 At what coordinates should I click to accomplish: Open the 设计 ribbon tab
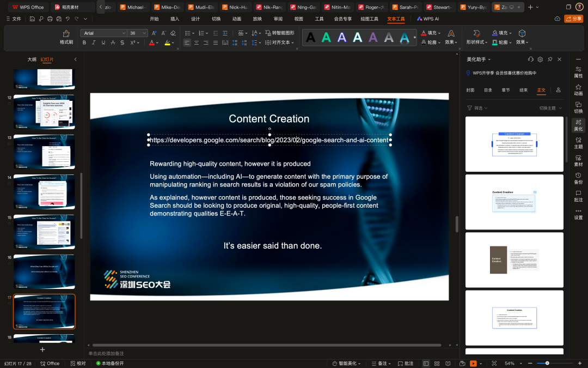click(195, 19)
